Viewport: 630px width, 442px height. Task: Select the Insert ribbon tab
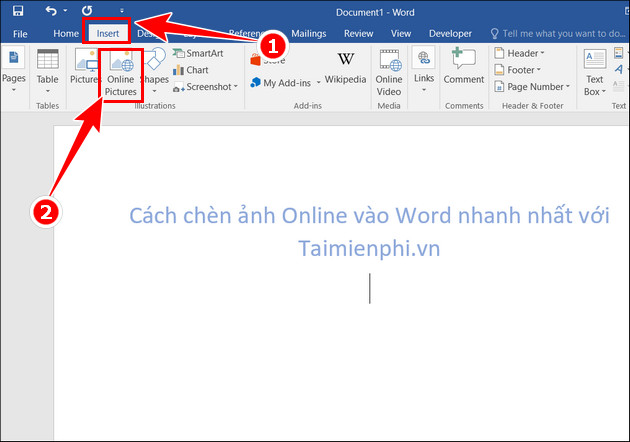tap(108, 34)
